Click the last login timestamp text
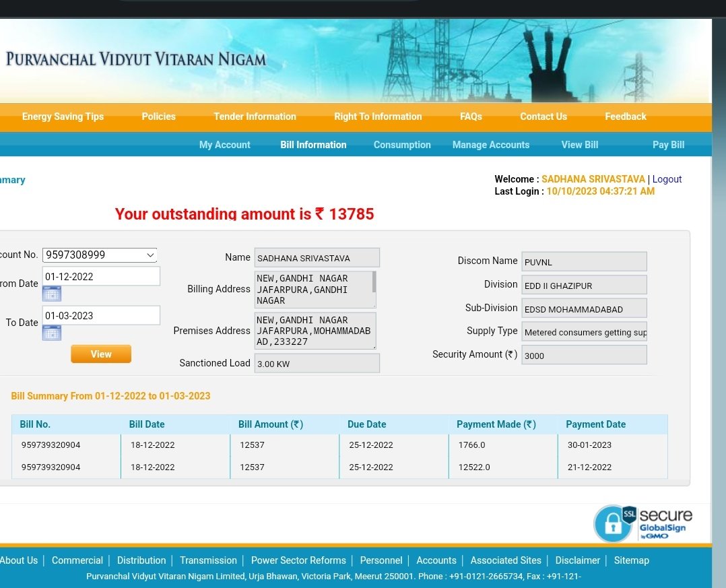Viewport: 726px width, 588px height. (x=601, y=191)
